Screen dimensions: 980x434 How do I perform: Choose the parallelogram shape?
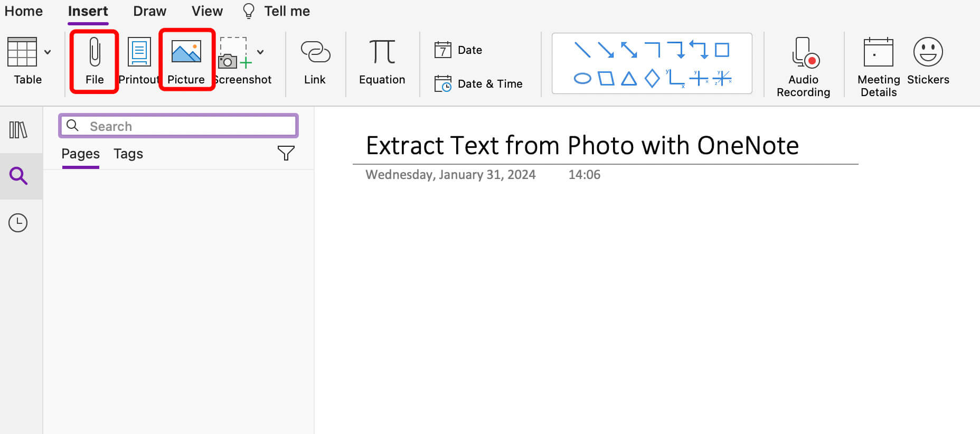606,79
